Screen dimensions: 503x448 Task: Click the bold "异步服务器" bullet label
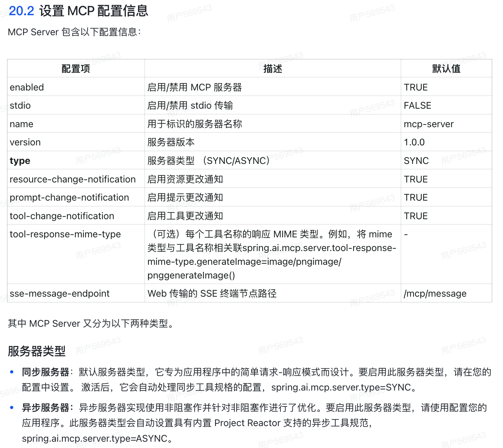point(46,408)
